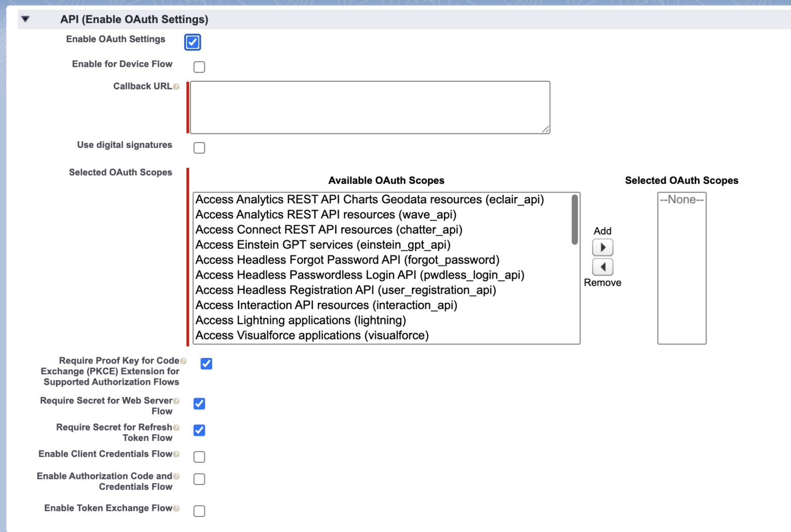The width and height of the screenshot is (791, 532).
Task: Toggle Require Secret for Web Server Flow checkbox
Action: 199,404
